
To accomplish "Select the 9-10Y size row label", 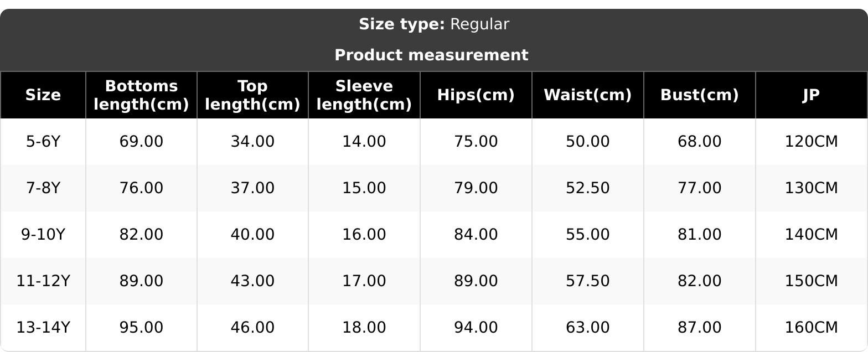I will (43, 235).
